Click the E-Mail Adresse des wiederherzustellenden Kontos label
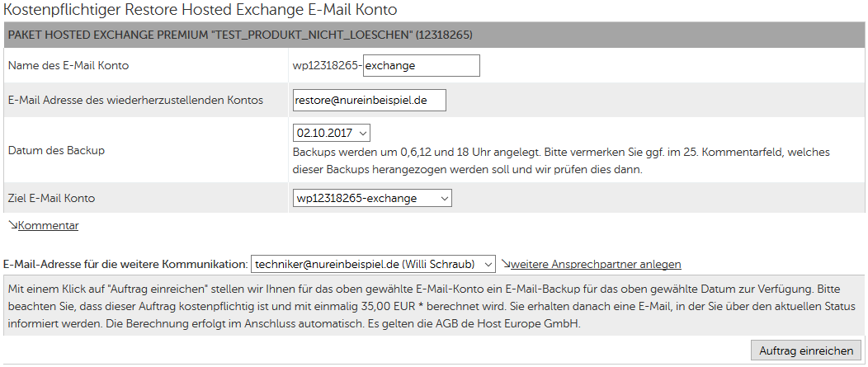 (x=135, y=100)
